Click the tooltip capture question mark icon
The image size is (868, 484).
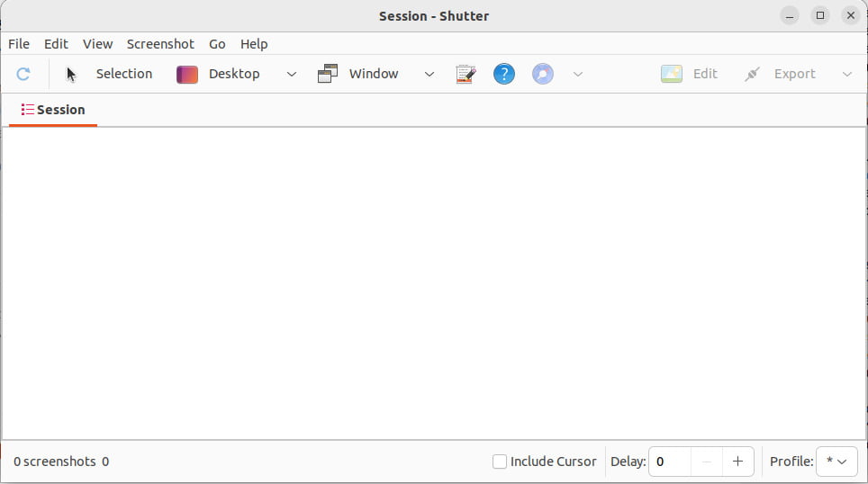coord(503,74)
